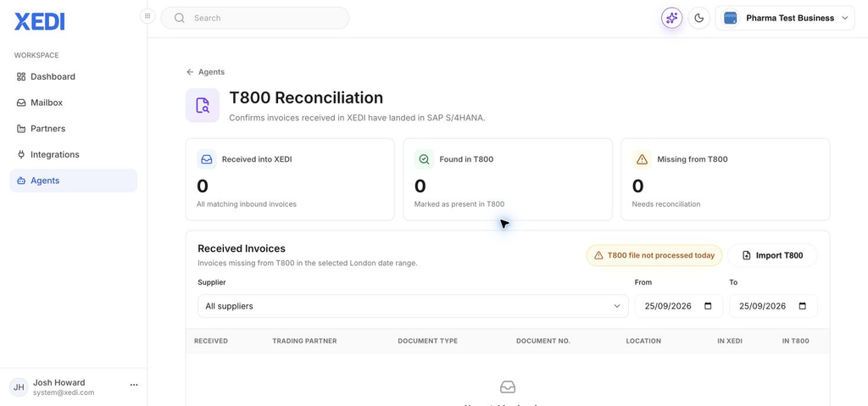
Task: Open the All suppliers dropdown
Action: click(413, 306)
